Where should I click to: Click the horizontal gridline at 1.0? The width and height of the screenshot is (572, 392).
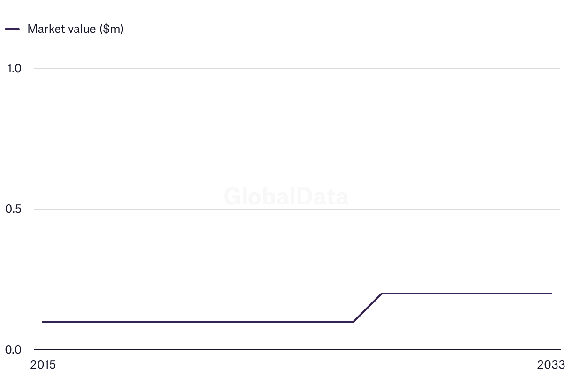coord(297,68)
